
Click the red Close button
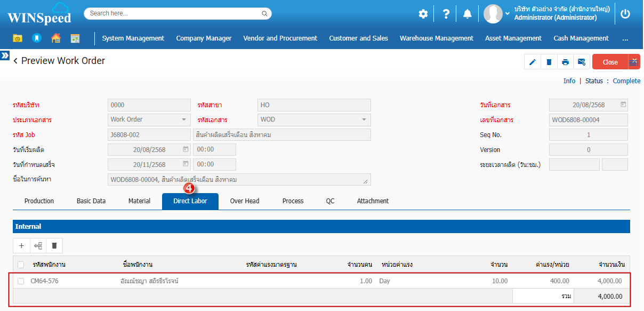[610, 62]
